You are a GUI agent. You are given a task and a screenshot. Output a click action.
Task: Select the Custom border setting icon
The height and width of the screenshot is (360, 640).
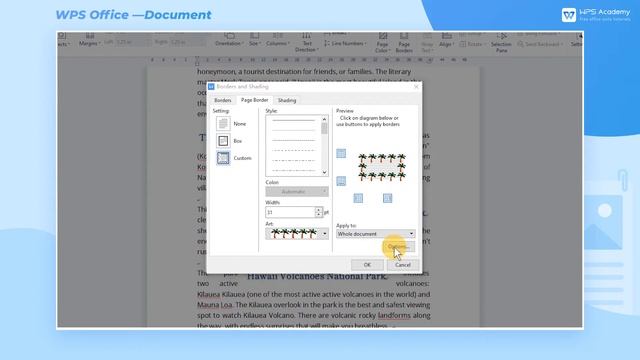(223, 158)
